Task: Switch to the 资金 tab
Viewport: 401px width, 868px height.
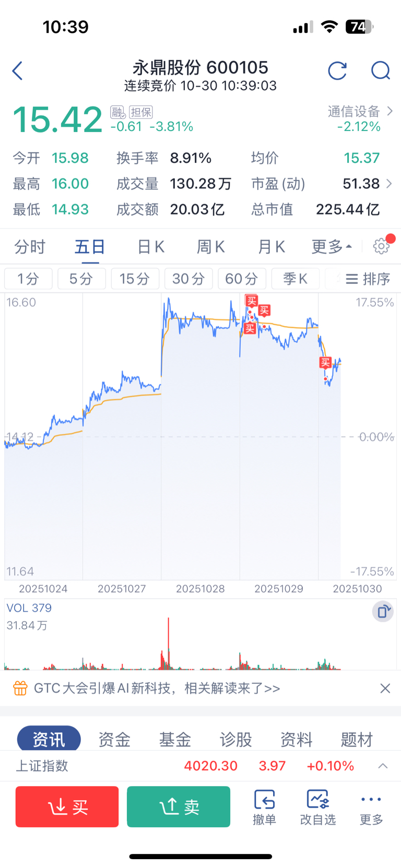Action: click(114, 739)
